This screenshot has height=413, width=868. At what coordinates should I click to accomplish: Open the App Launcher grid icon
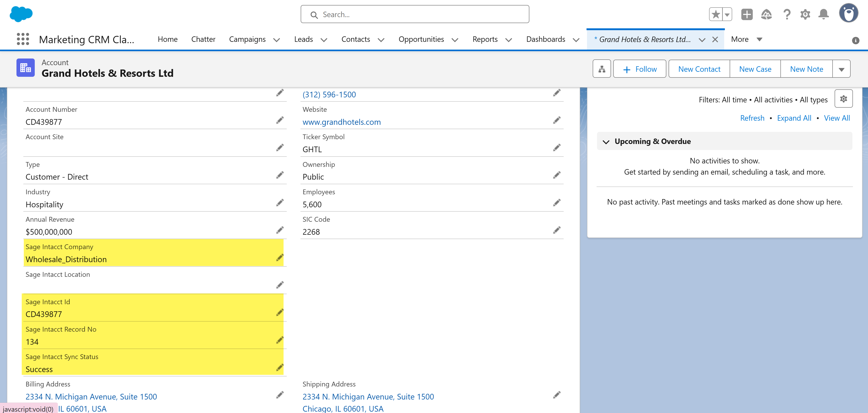(x=23, y=39)
